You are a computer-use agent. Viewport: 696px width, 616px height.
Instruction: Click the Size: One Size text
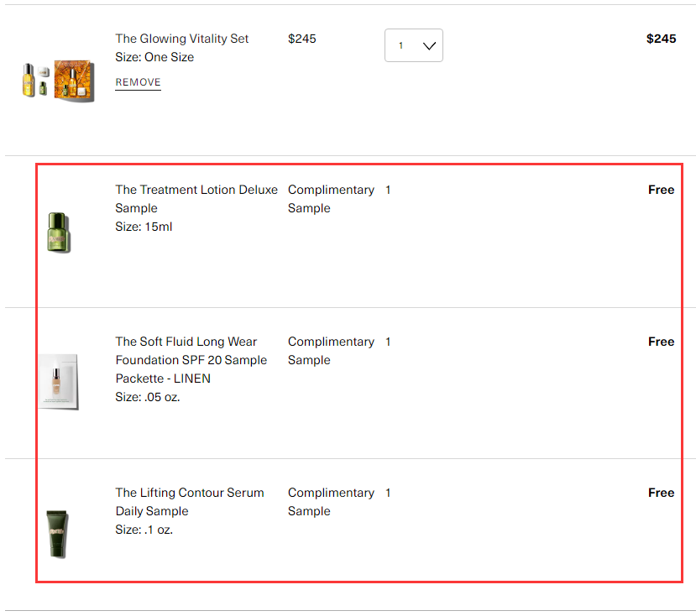click(x=154, y=57)
